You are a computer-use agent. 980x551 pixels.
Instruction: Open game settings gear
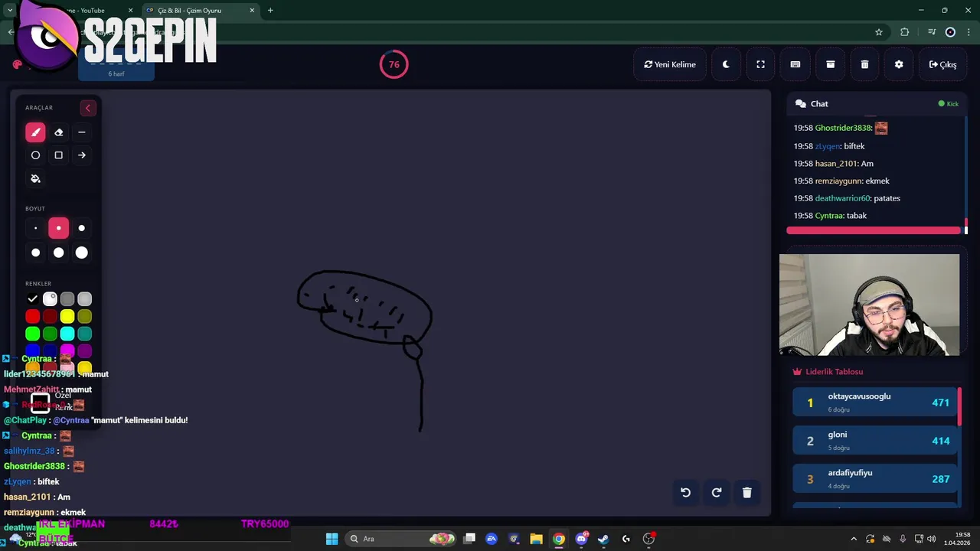(899, 64)
